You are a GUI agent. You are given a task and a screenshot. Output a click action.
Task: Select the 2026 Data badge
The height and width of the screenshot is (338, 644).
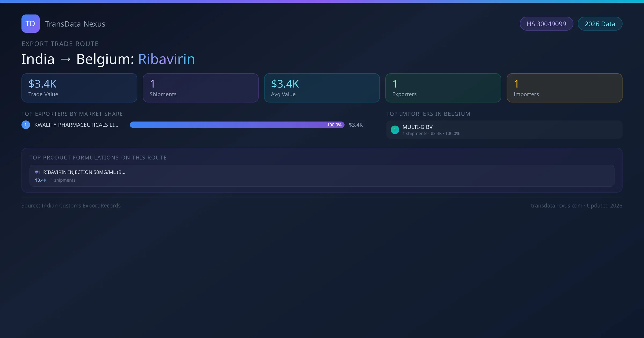(600, 24)
